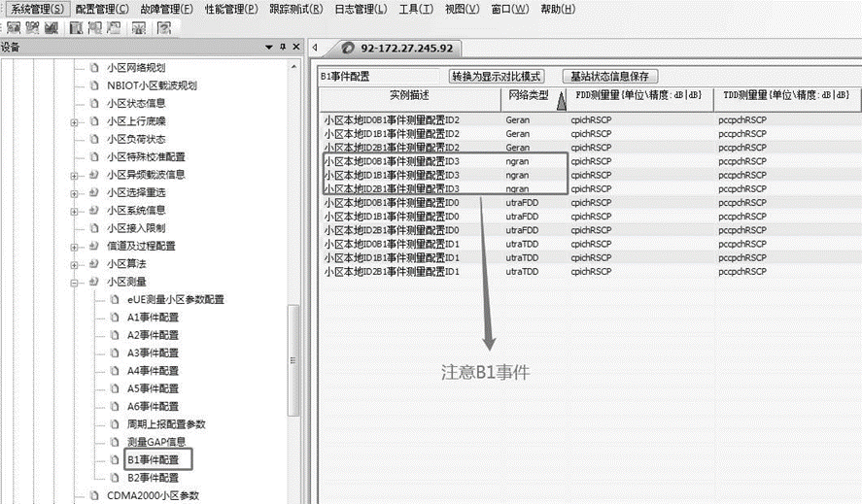Click 转换为显示对比模式 button
This screenshot has width=862, height=504.
tap(497, 77)
